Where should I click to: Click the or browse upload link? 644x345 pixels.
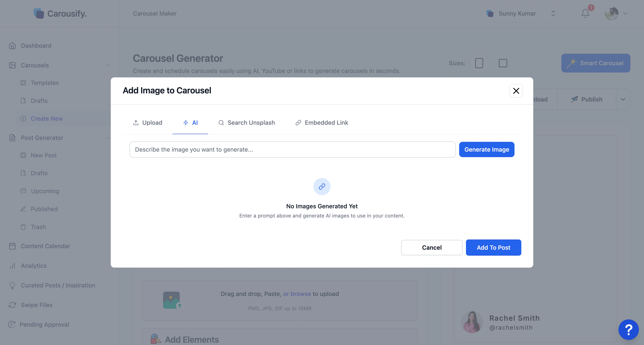pyautogui.click(x=297, y=294)
